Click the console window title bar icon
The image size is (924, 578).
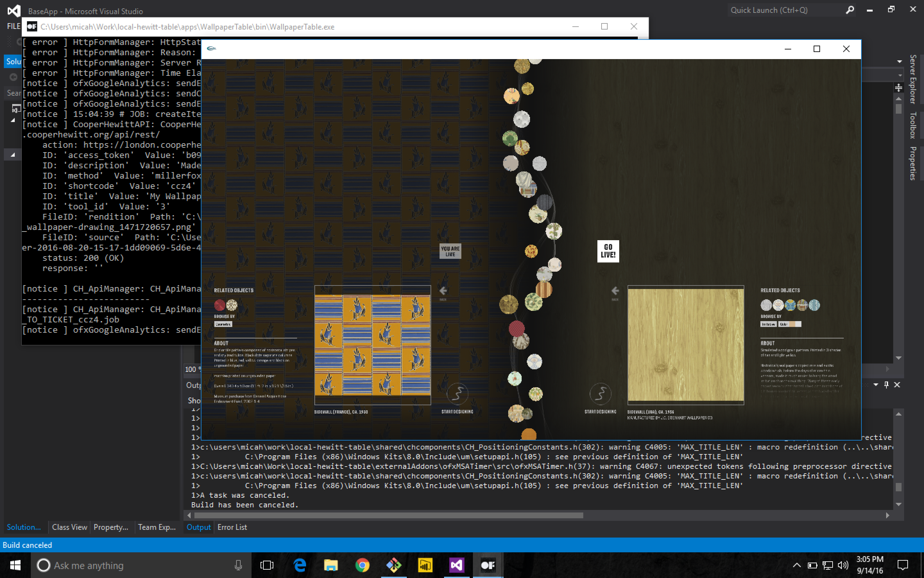[x=32, y=26]
